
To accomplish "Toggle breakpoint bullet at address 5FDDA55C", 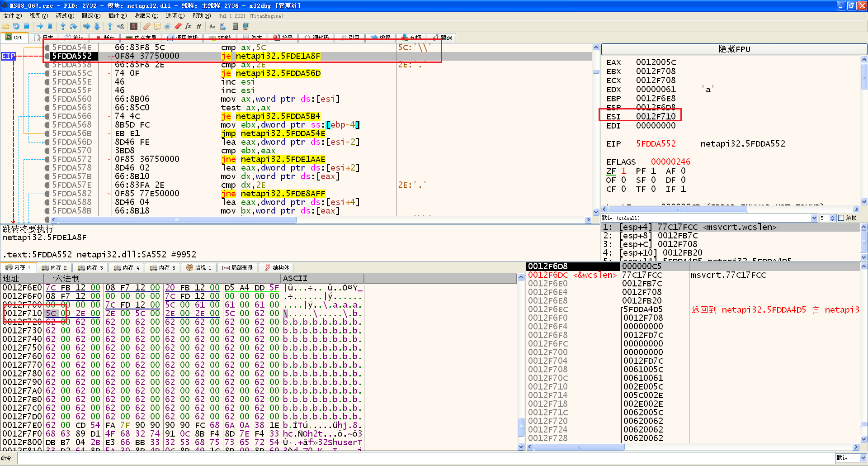I will (47, 73).
